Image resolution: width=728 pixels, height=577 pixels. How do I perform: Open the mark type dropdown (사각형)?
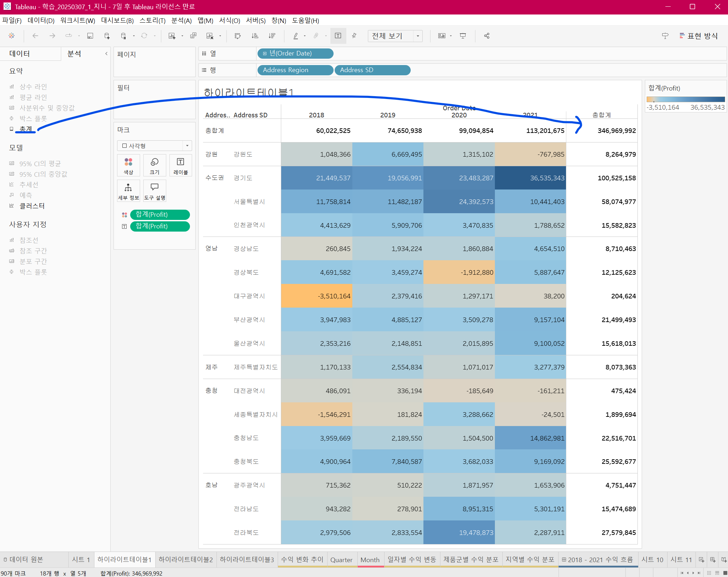pyautogui.click(x=187, y=146)
